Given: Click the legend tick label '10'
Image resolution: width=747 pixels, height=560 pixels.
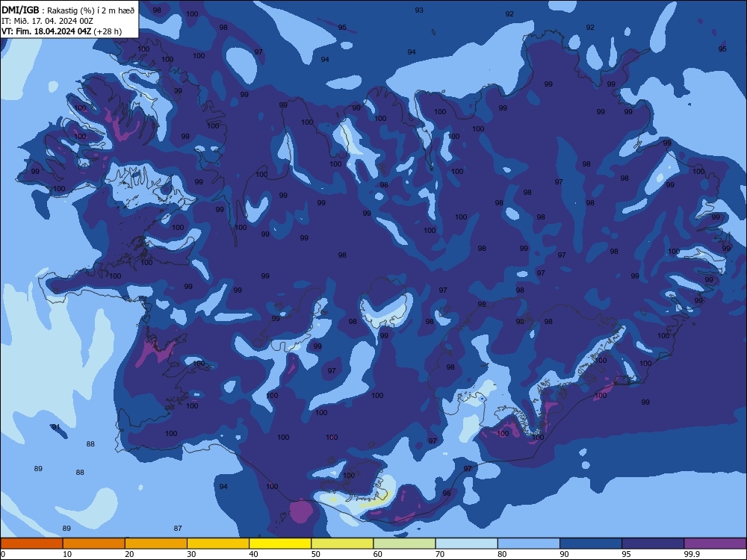Looking at the screenshot, I should point(67,554).
